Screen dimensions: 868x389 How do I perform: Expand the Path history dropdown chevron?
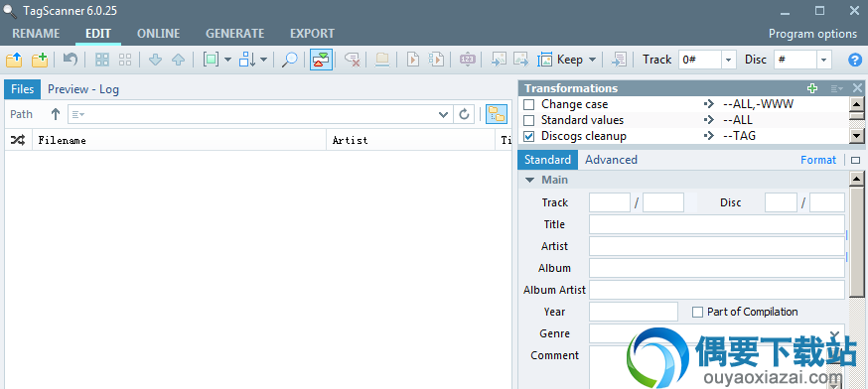[443, 114]
